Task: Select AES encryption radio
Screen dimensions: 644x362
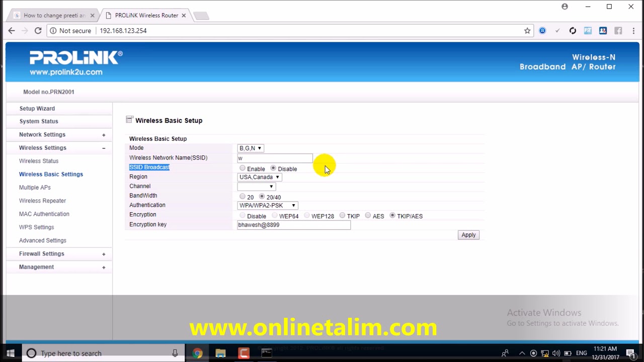Action: 368,216
